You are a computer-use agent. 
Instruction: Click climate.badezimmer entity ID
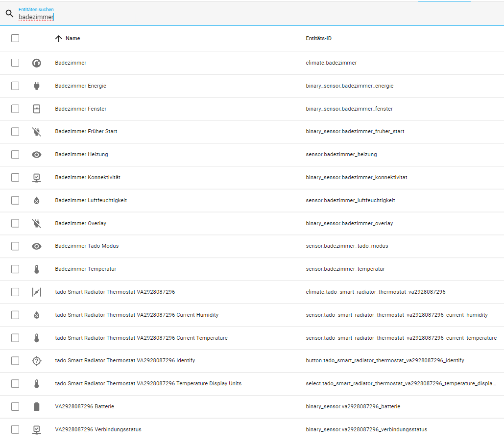[331, 63]
